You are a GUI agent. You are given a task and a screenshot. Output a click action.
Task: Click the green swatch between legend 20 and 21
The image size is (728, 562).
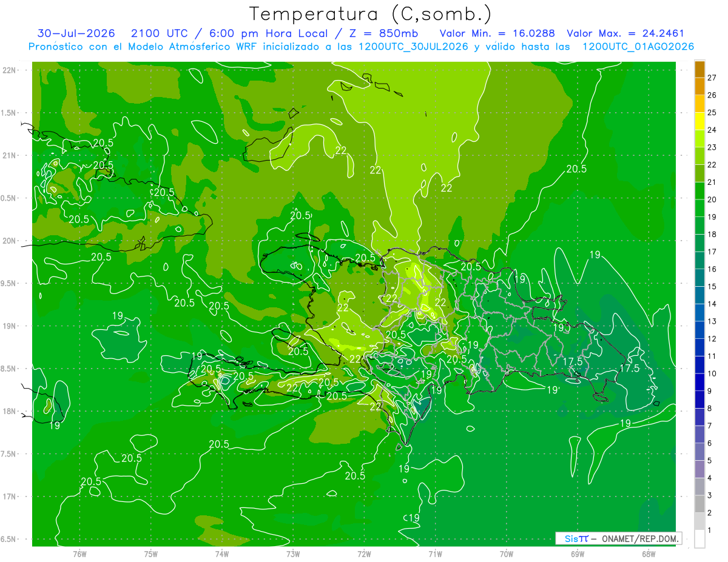[x=699, y=190]
